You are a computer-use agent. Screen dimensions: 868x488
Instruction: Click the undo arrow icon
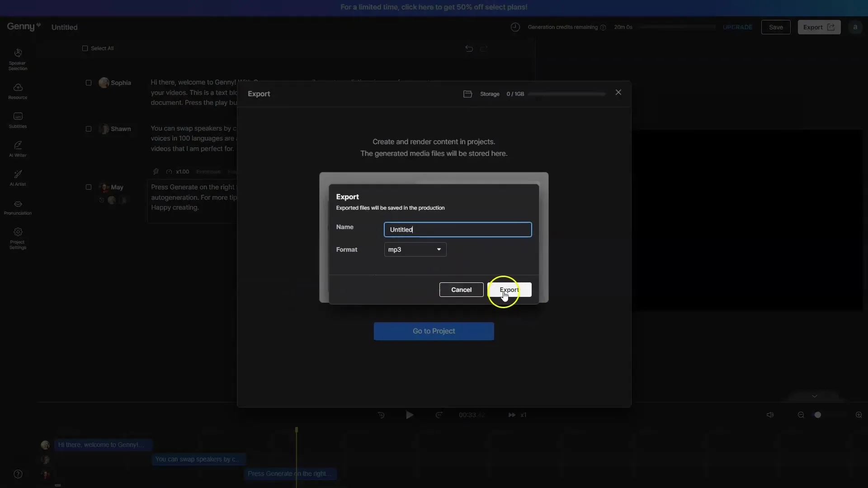click(469, 48)
